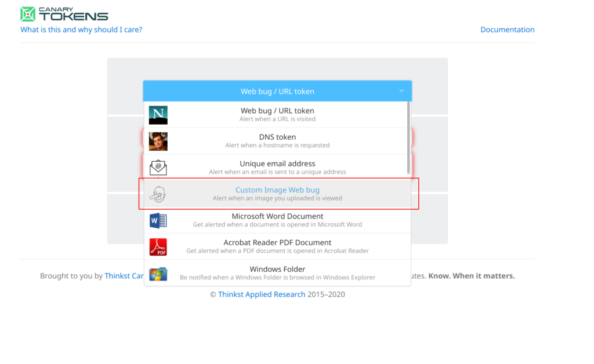
Task: Open the Thinkst Canary link in footer
Action: tap(124, 276)
